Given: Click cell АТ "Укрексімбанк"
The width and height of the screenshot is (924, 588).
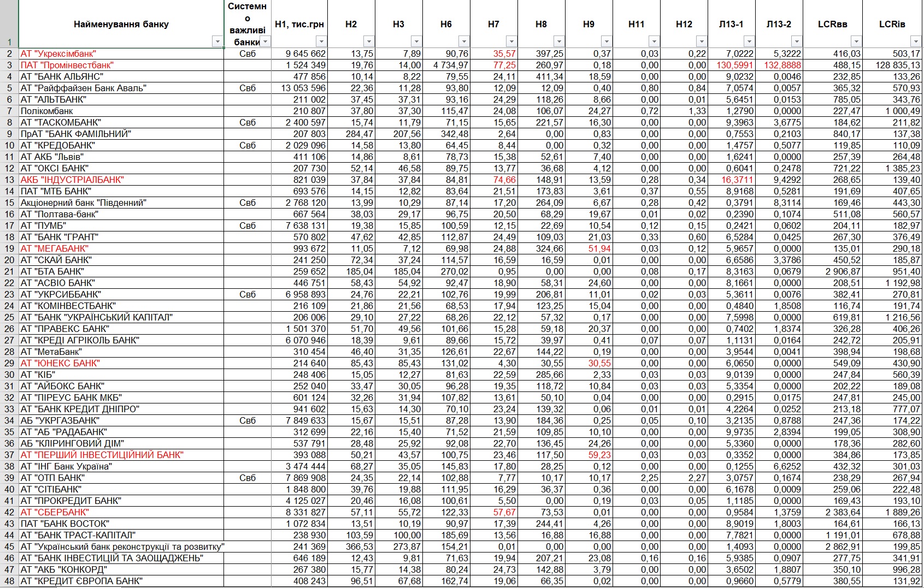Looking at the screenshot, I should coord(121,54).
